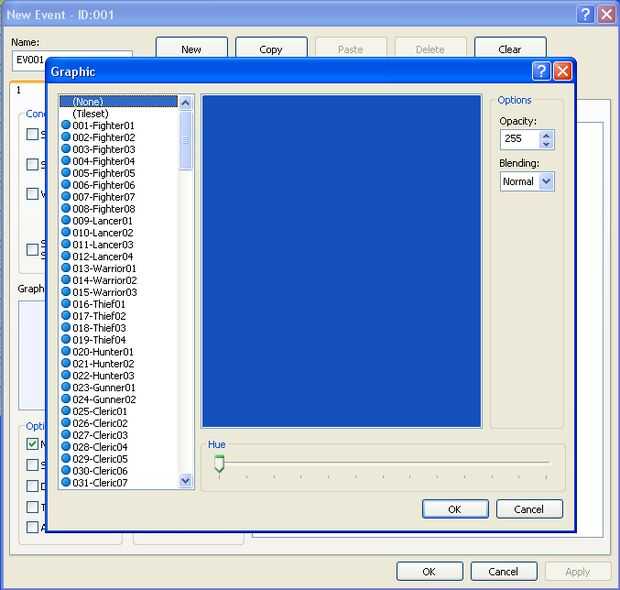Click the blue icon beside 005-Fighter05
The height and width of the screenshot is (590, 620).
[66, 173]
